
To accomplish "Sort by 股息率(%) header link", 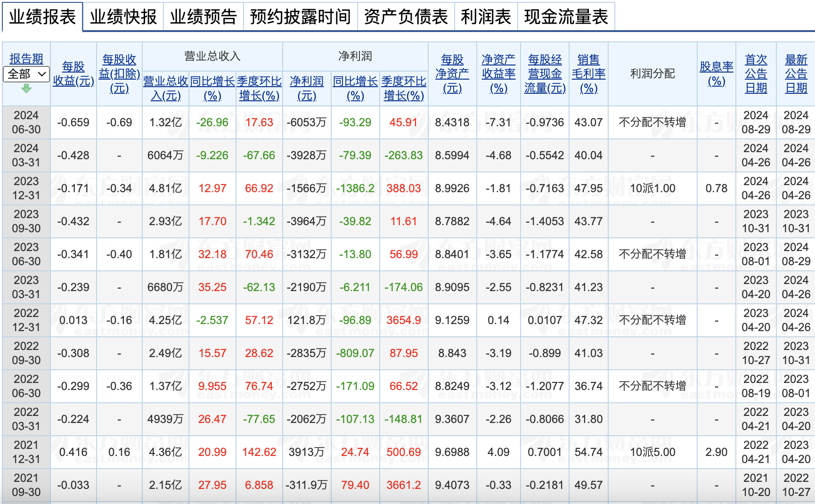I will [717, 74].
